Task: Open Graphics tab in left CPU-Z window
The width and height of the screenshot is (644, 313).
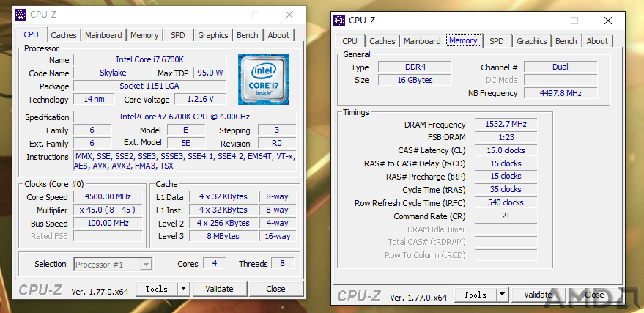Action: tap(212, 35)
